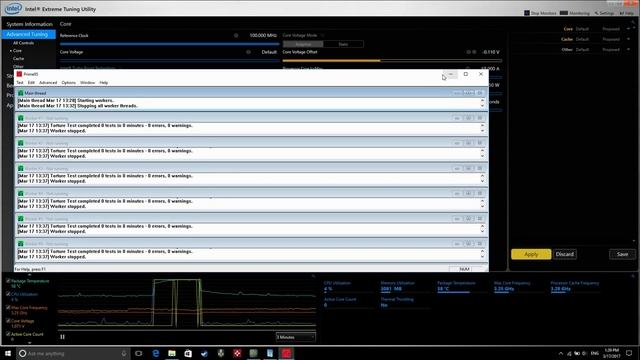Viewport: 640px width, 360px height.
Task: Open the Window menu in Prime95
Action: pyautogui.click(x=87, y=82)
